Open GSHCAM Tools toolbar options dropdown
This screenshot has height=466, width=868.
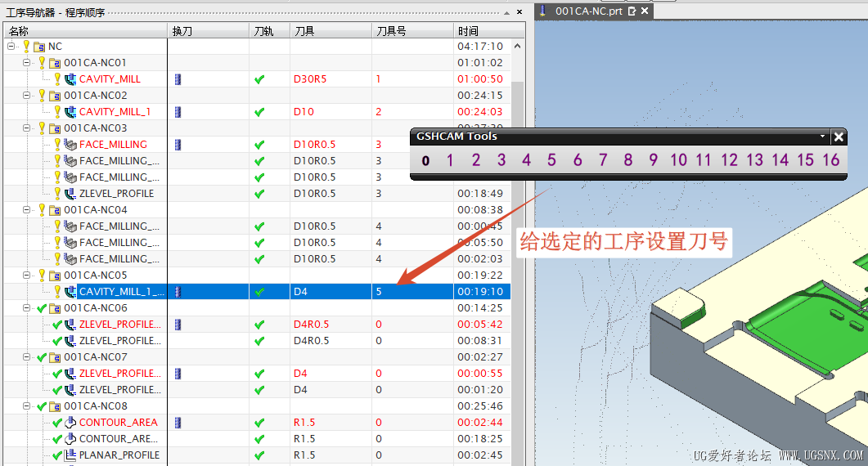click(822, 137)
